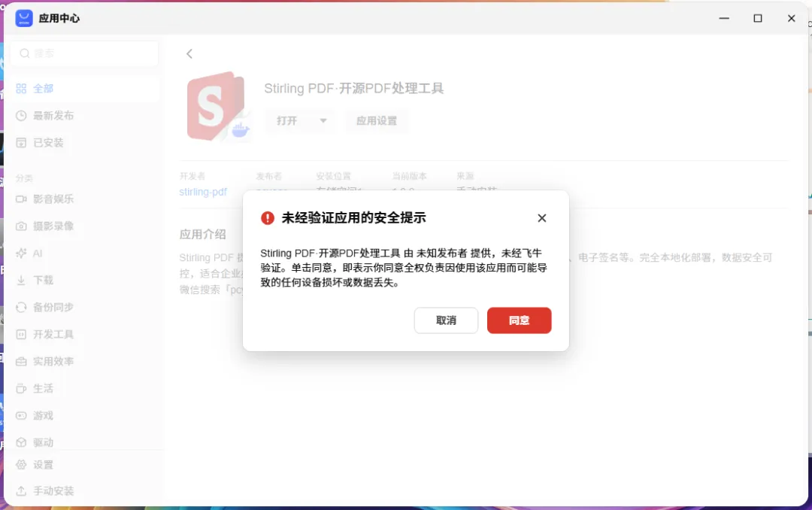This screenshot has height=510, width=812.
Task: Click the 打开 button
Action: point(287,121)
